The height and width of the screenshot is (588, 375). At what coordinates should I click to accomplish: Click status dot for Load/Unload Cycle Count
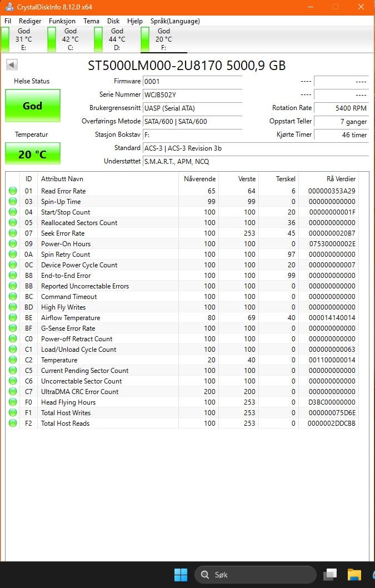point(13,349)
